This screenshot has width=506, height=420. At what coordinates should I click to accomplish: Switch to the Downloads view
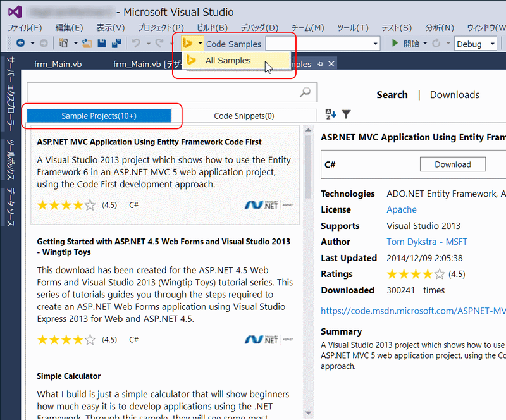(x=455, y=95)
